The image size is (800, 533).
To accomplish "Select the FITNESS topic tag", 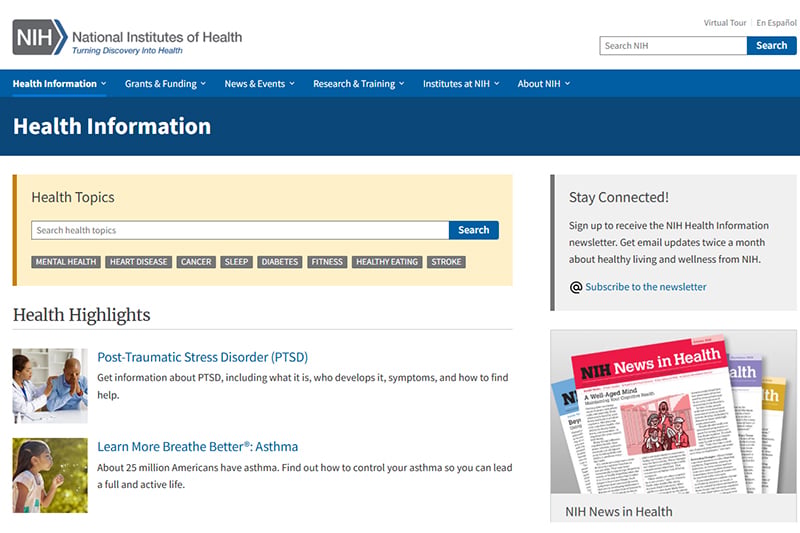I will [327, 262].
